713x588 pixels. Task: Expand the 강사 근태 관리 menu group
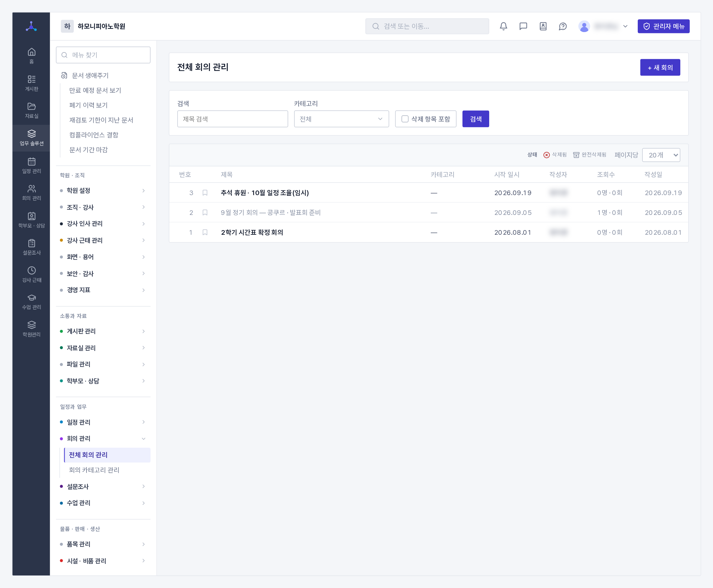[x=103, y=240]
